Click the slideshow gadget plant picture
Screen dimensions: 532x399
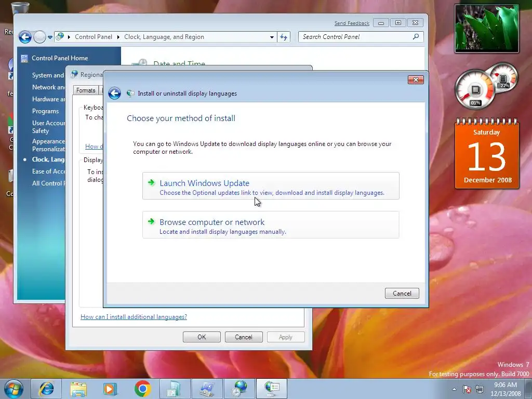coord(487,29)
